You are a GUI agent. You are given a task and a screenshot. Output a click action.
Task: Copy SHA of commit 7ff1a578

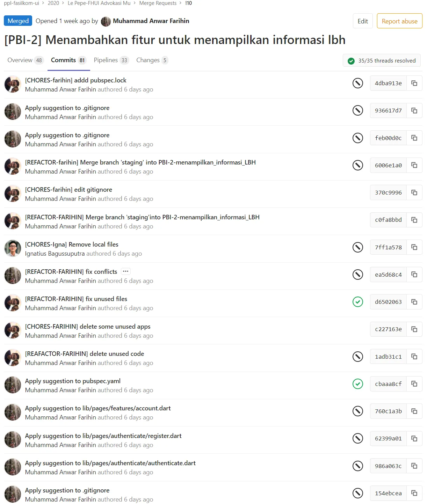coord(414,247)
